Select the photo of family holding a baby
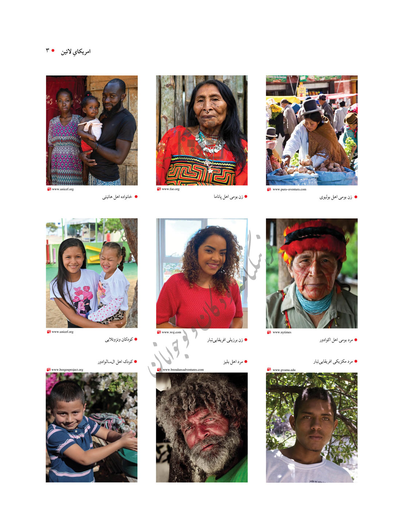 [92, 130]
